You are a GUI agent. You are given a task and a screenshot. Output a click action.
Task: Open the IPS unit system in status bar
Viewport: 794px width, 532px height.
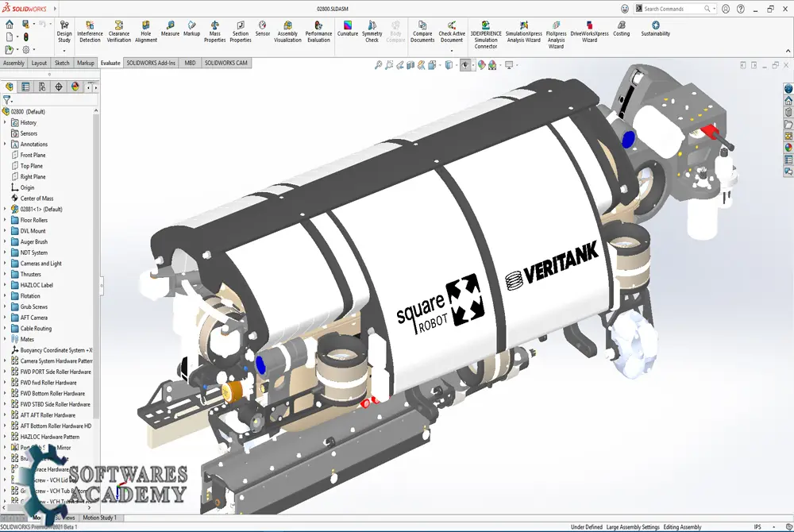click(757, 527)
